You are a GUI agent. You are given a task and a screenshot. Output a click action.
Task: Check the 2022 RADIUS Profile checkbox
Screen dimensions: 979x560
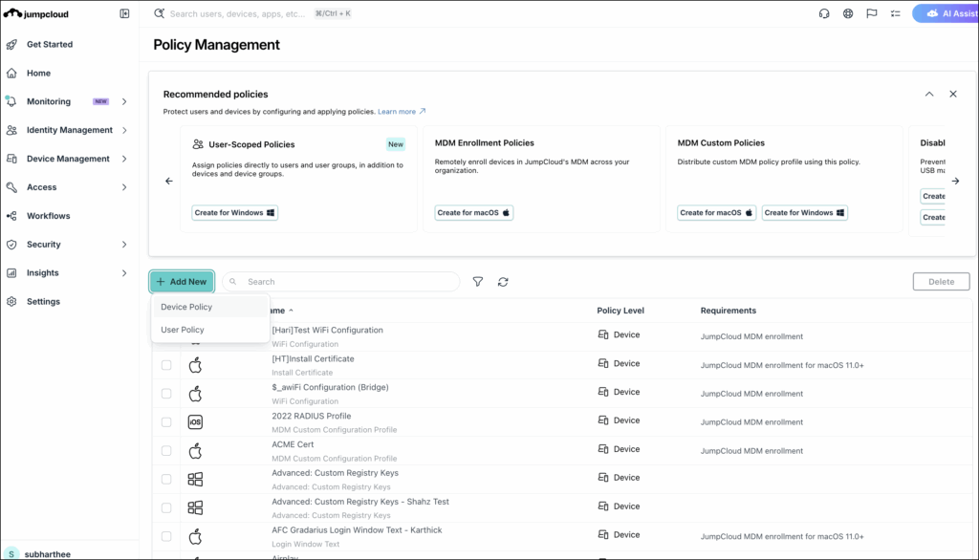(166, 422)
